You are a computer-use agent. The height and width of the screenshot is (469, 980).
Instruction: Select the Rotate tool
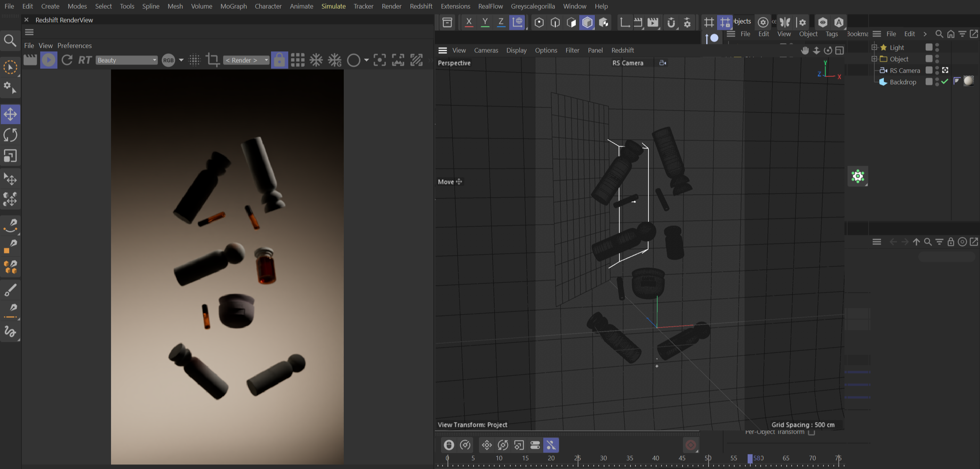[10, 135]
